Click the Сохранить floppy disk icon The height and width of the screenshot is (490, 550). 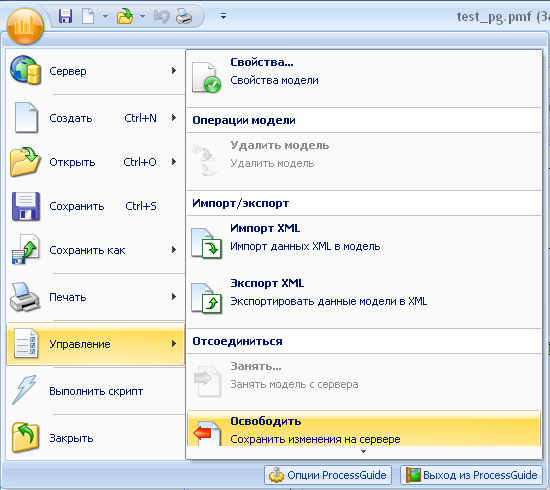point(26,206)
